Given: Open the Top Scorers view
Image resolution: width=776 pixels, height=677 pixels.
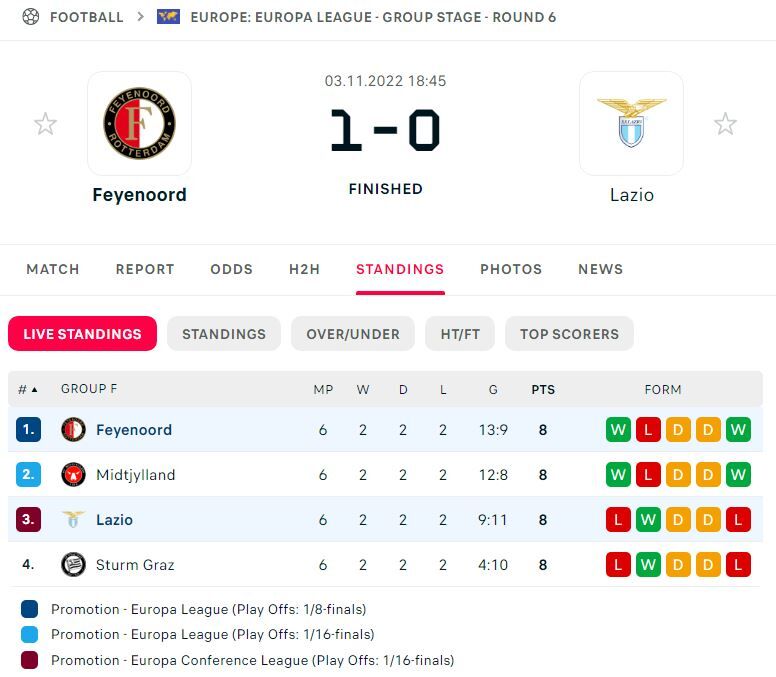Looking at the screenshot, I should pyautogui.click(x=569, y=334).
